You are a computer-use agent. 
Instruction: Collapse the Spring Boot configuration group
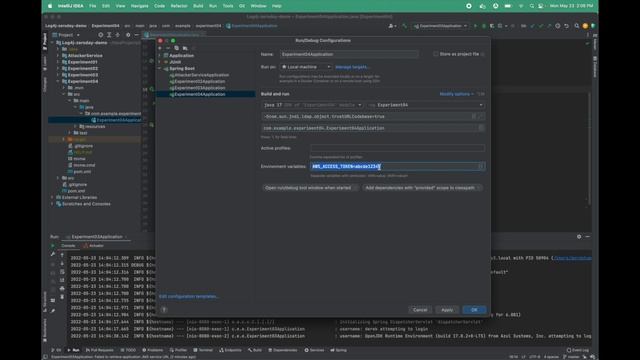coord(160,69)
